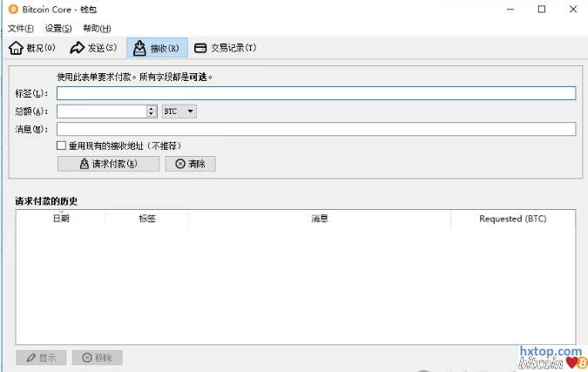Open the 交易记录 transactions tab
This screenshot has width=588, height=372.
(225, 48)
